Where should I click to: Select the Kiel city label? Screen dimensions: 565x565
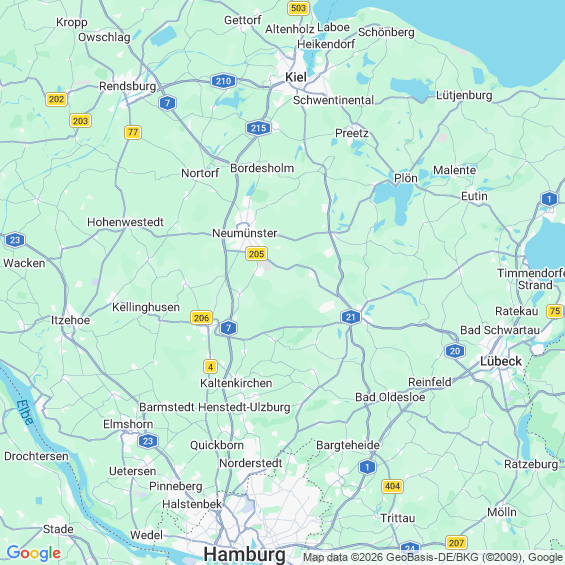[x=296, y=77]
